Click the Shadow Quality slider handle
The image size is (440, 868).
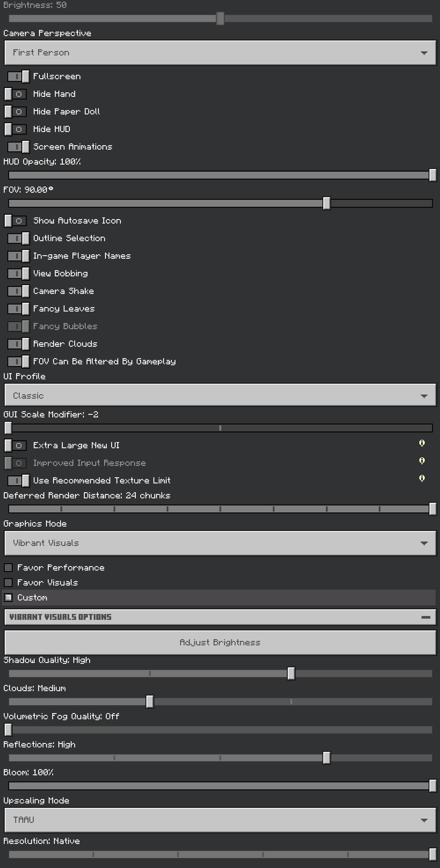pyautogui.click(x=291, y=674)
